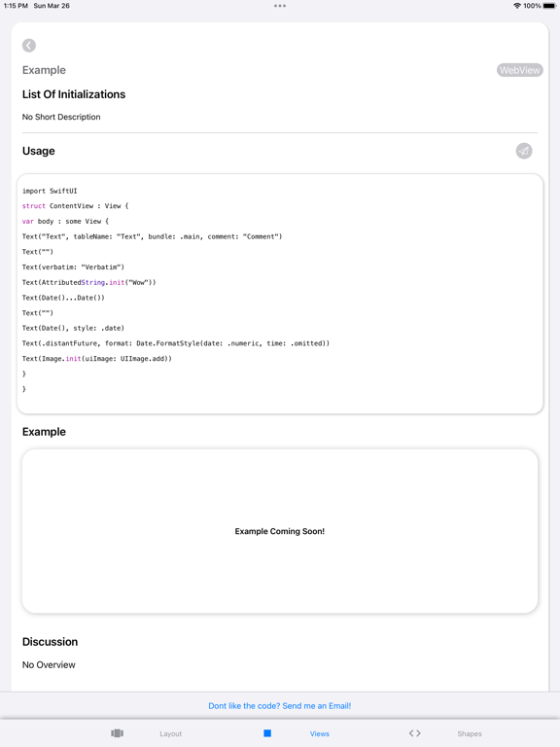Select the blue square Views icon
Image resolution: width=560 pixels, height=747 pixels.
(267, 733)
